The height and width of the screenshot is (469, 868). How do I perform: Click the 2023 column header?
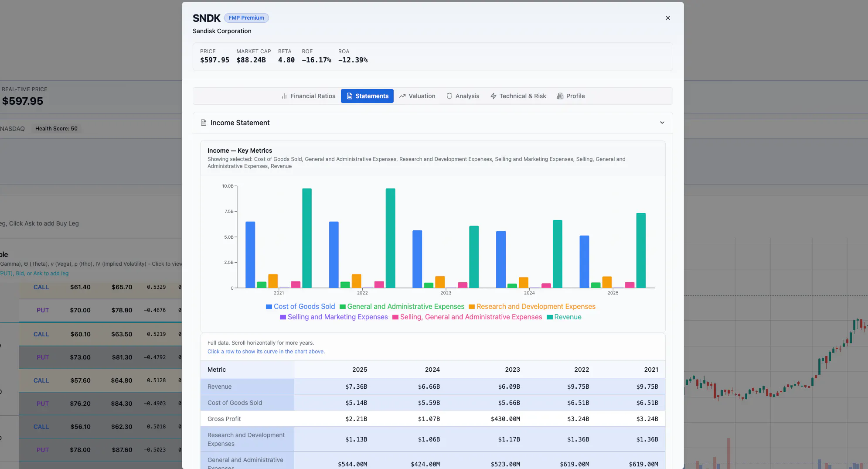coord(513,370)
